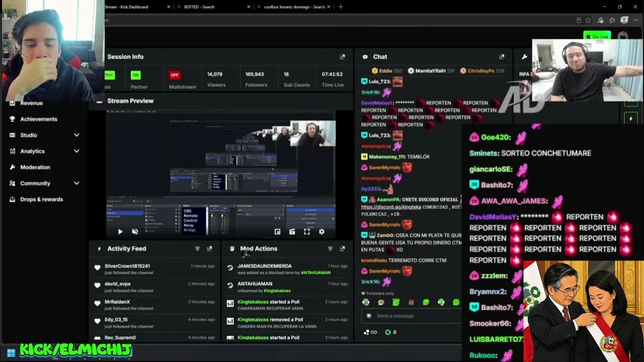Select Edy_03_15 follow event
The width and height of the screenshot is (644, 362).
(156, 323)
